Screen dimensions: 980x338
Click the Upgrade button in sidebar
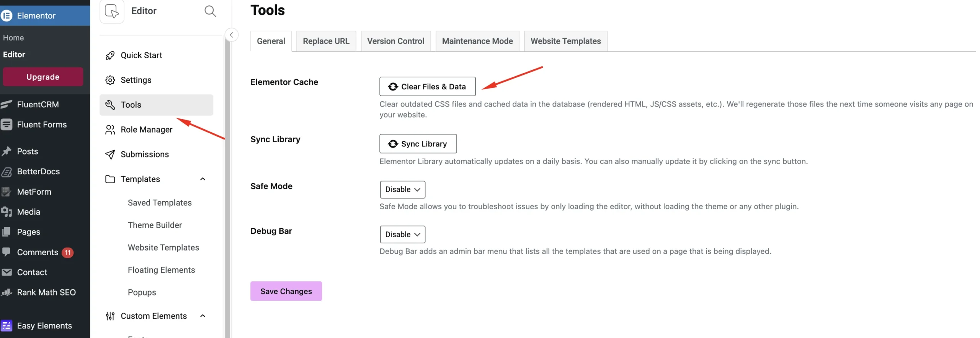43,77
